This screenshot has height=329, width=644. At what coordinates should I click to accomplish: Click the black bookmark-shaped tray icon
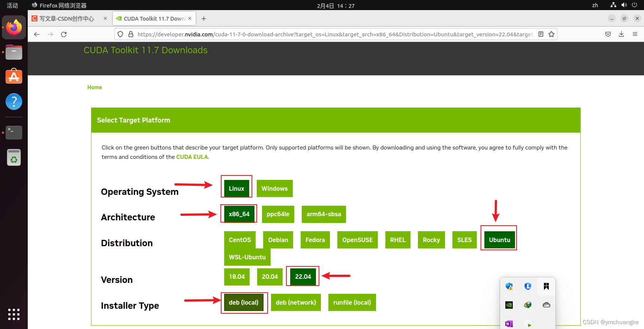[x=546, y=286]
